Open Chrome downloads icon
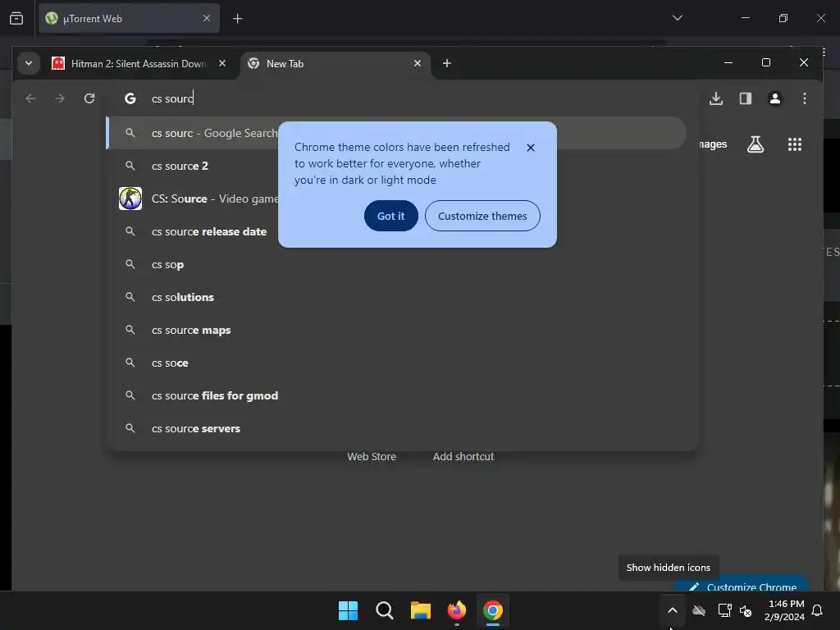The height and width of the screenshot is (630, 840). coord(715,98)
